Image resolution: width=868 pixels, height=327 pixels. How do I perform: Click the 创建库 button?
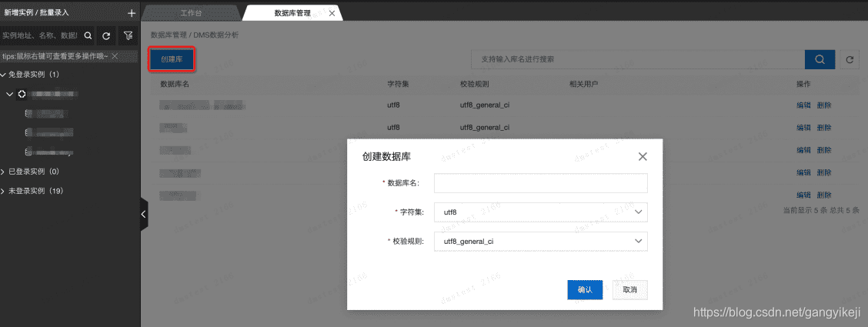click(172, 59)
